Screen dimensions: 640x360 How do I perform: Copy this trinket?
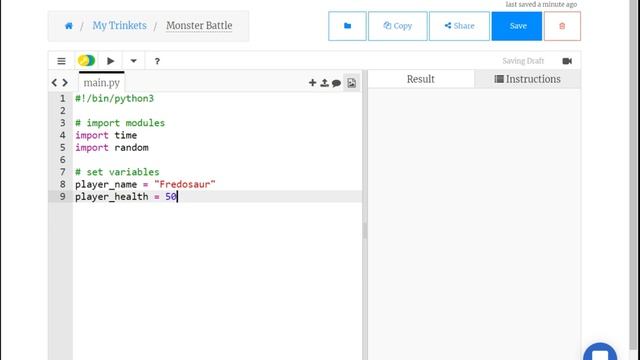click(x=398, y=26)
